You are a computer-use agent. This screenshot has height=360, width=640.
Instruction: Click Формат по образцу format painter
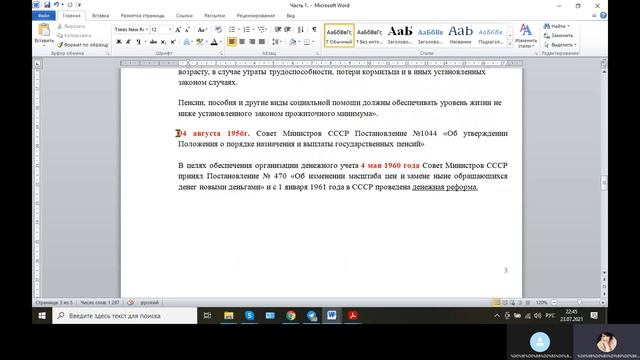(x=83, y=44)
